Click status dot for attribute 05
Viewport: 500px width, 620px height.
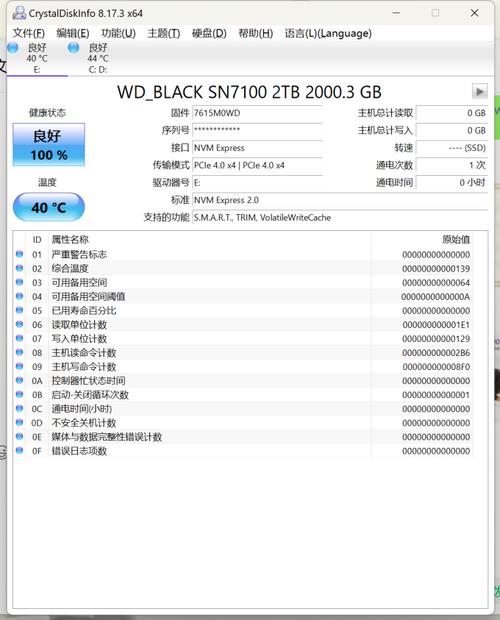pos(19,310)
